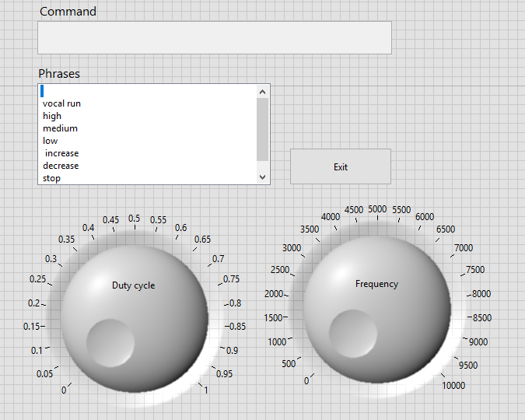Click the Duty cycle knob indicator dimple
The height and width of the screenshot is (420, 525).
[x=110, y=342]
